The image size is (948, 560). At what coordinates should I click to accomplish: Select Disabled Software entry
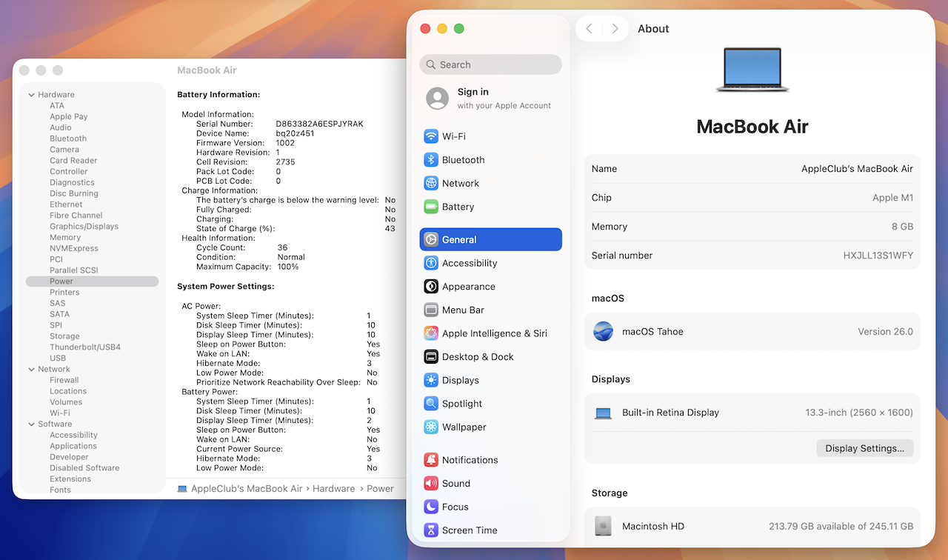pos(84,468)
